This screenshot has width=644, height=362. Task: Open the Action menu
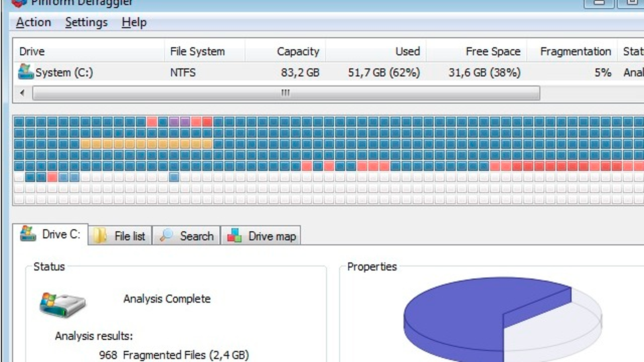(33, 22)
